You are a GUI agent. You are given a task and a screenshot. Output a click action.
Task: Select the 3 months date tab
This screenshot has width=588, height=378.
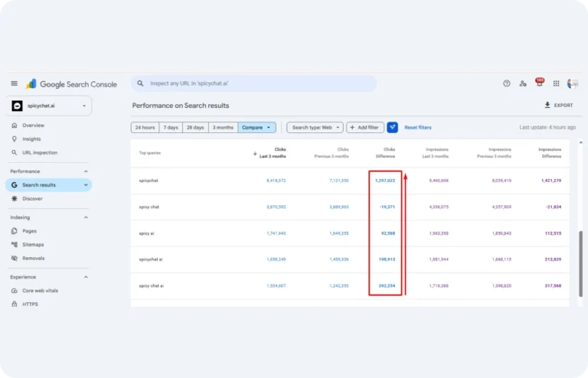(223, 127)
